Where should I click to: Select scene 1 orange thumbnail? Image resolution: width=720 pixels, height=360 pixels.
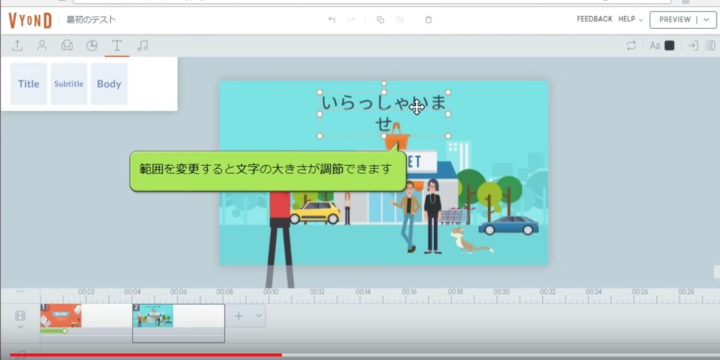click(61, 315)
